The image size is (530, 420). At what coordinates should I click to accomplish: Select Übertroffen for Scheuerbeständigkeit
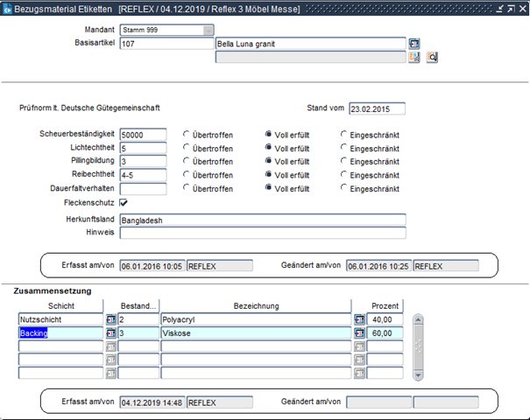(x=187, y=135)
